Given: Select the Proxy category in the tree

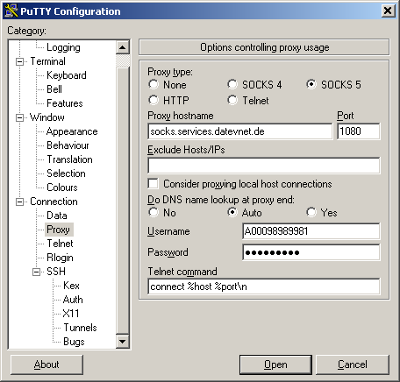Looking at the screenshot, I should pyautogui.click(x=58, y=229).
